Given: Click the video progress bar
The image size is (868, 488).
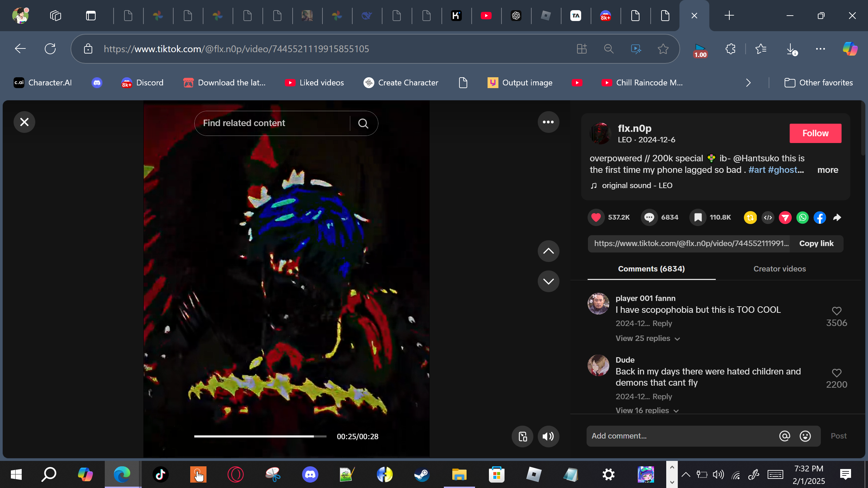Looking at the screenshot, I should (x=260, y=436).
